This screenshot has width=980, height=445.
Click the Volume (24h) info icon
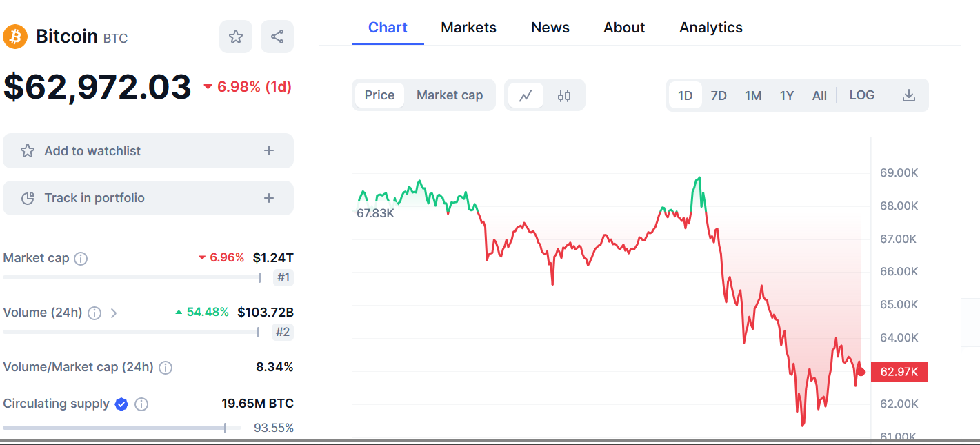[94, 313]
